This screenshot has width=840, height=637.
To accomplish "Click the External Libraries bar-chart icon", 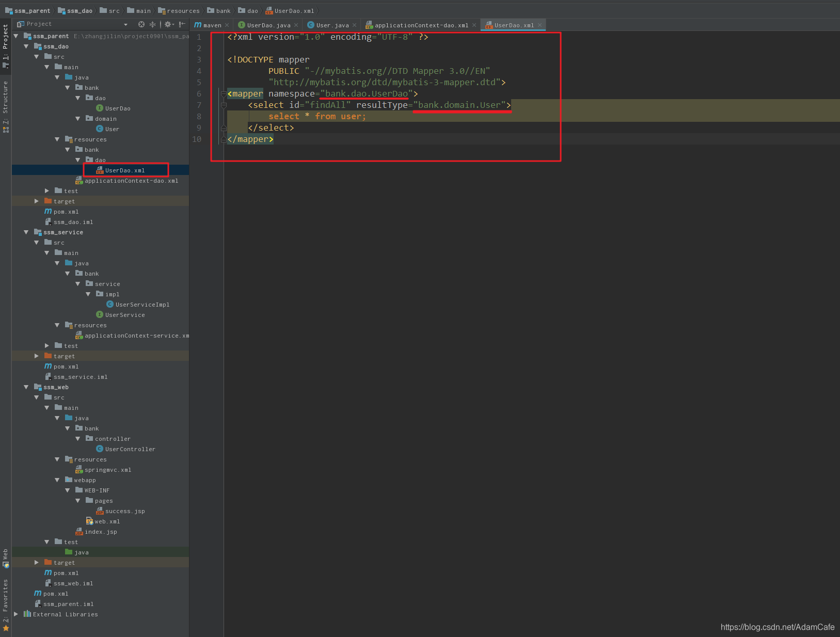I will pyautogui.click(x=27, y=614).
